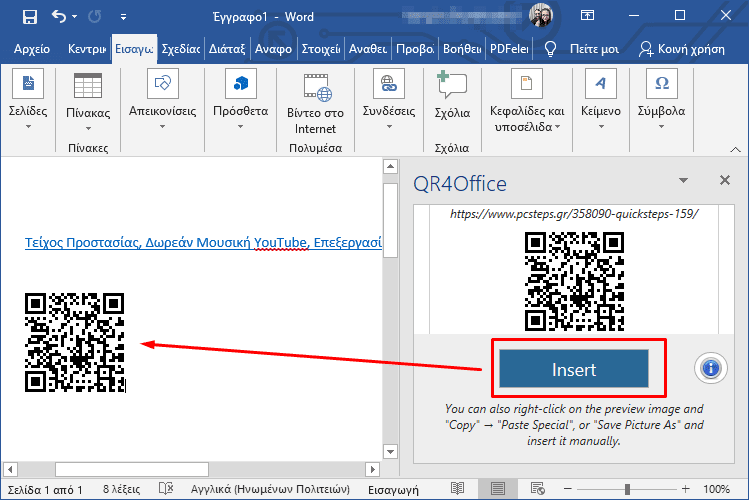Expand the Σελίδες dropdown
749x500 pixels.
point(28,126)
